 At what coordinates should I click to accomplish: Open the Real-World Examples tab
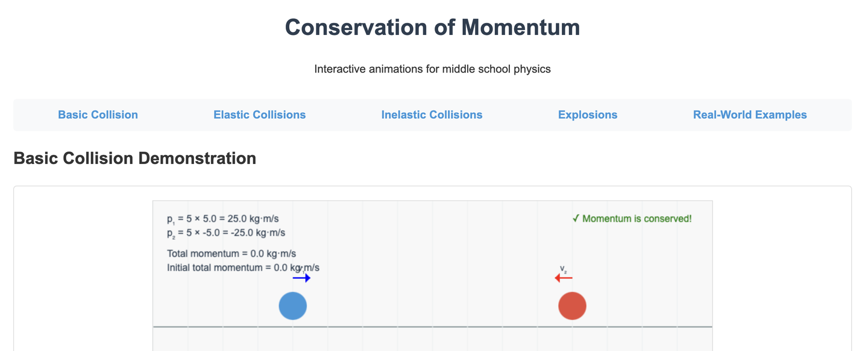[x=750, y=115]
